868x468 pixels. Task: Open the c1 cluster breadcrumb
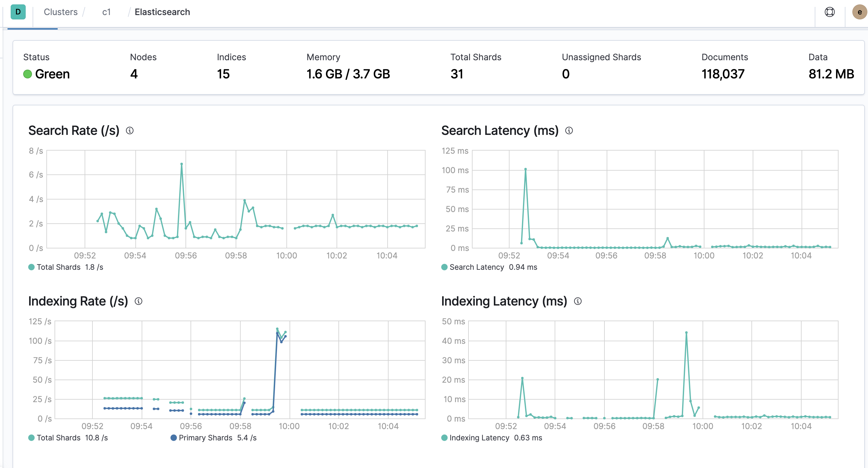pyautogui.click(x=107, y=12)
